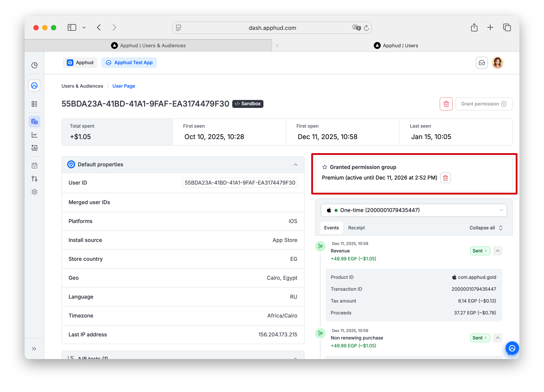Click the Revenue event timeline icon
The image size is (544, 392).
(x=320, y=246)
